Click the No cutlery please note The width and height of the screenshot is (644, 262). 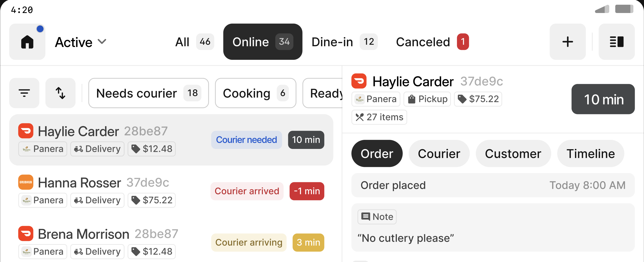click(406, 238)
